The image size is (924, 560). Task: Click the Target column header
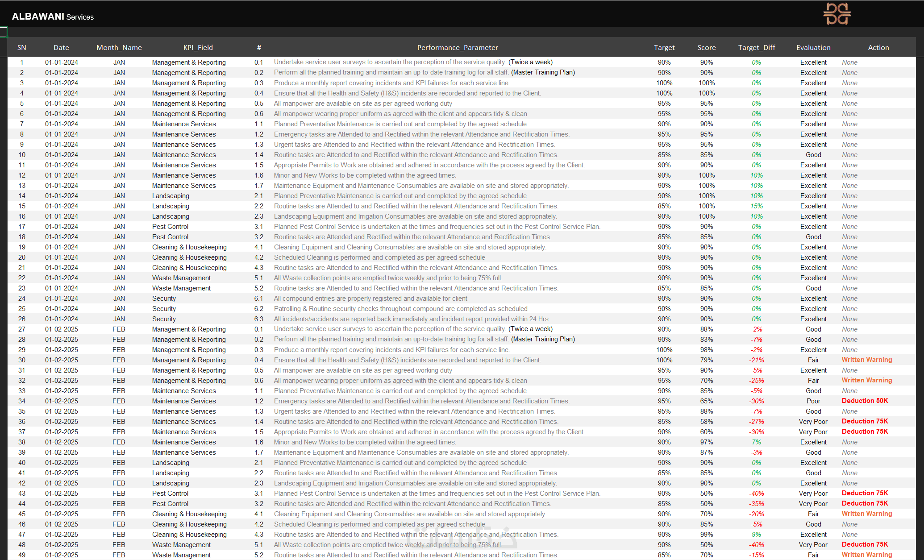pos(664,47)
